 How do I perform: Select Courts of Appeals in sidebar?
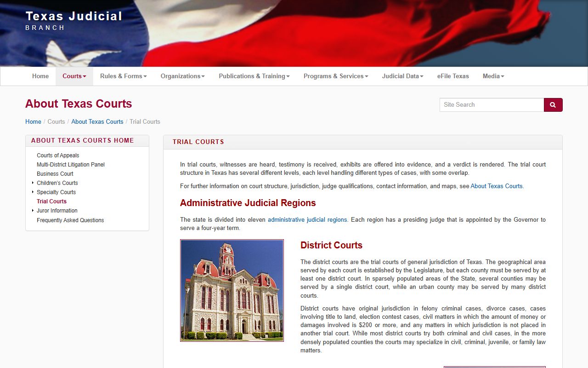point(58,155)
